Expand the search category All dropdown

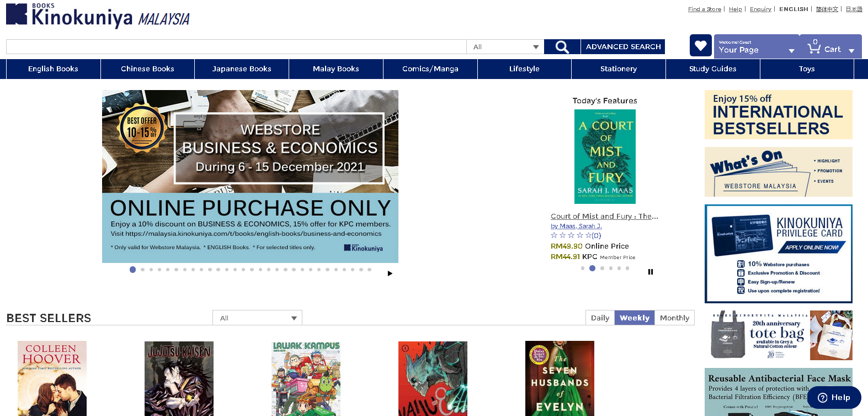click(x=505, y=47)
